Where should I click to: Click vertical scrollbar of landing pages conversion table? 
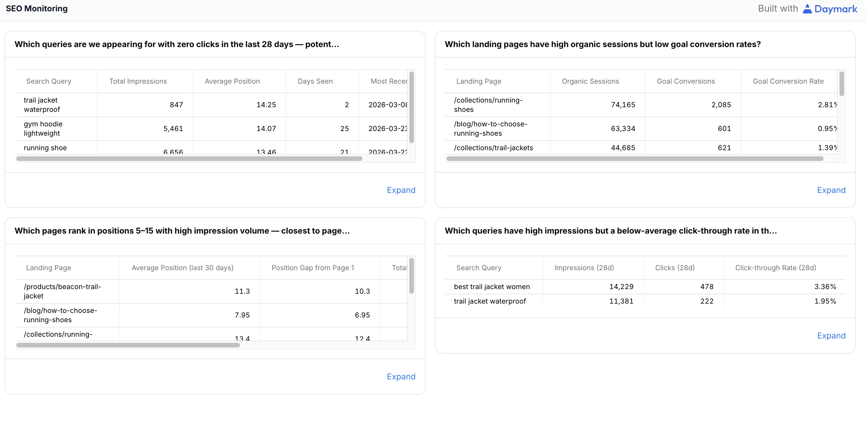(x=841, y=84)
